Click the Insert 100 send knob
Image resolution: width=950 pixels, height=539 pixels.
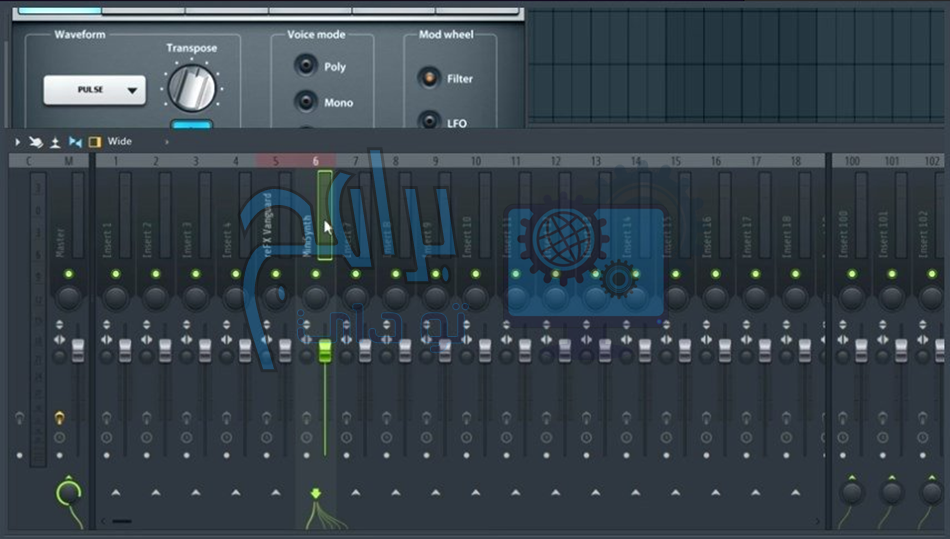[x=852, y=492]
